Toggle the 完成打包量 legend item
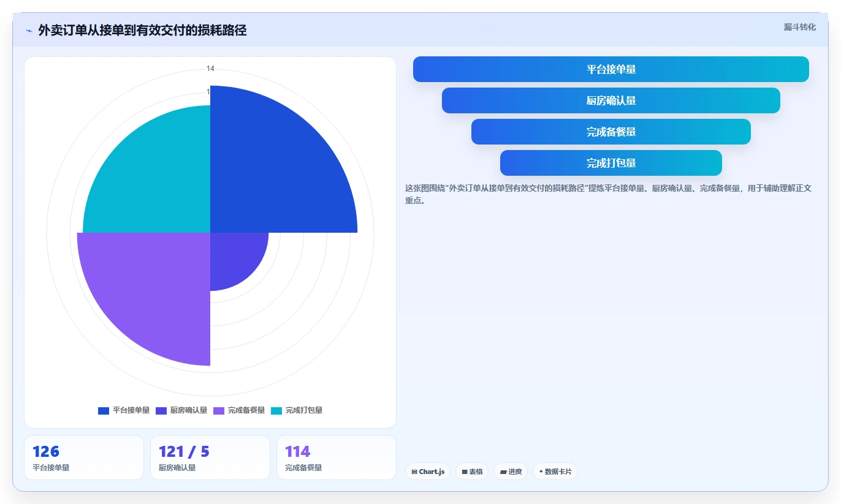 (297, 410)
